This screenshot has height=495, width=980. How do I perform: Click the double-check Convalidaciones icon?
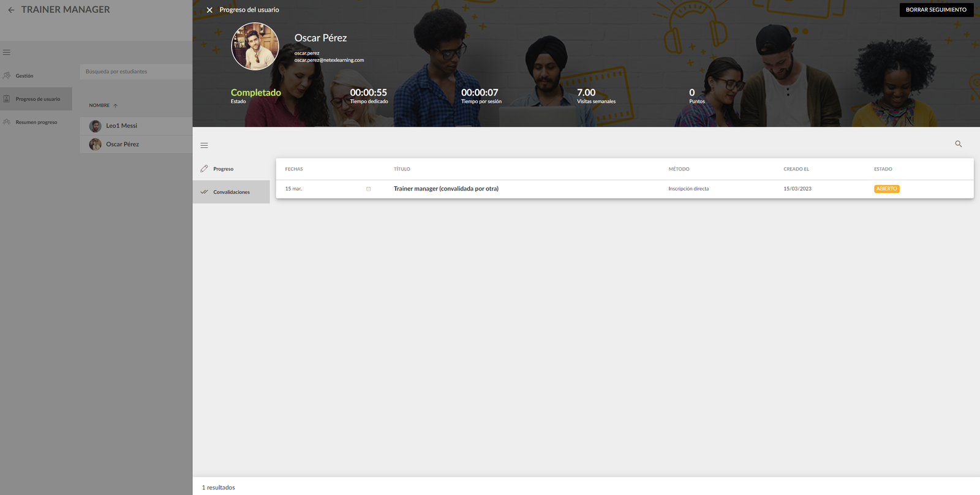[204, 192]
